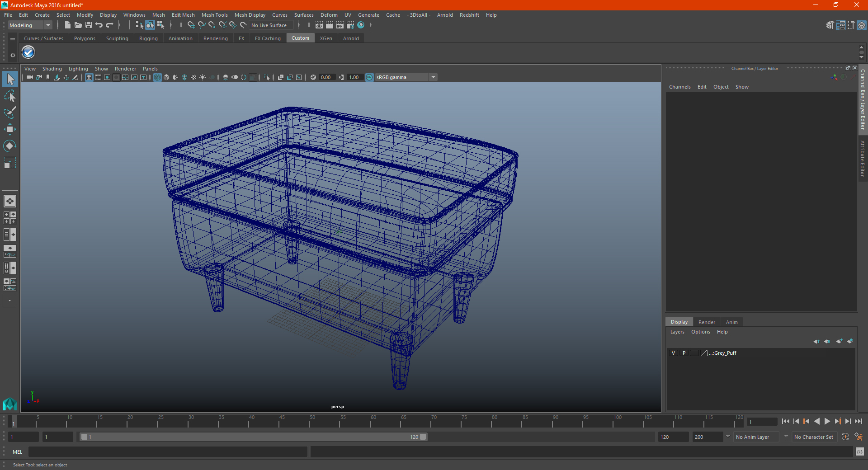Redo the action with the forward arrow icon
This screenshot has width=868, height=470.
click(x=109, y=25)
